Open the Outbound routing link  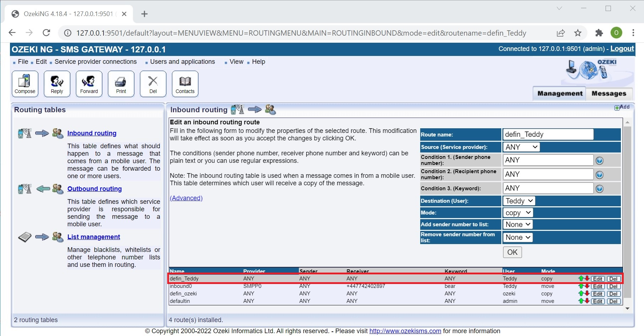point(95,189)
